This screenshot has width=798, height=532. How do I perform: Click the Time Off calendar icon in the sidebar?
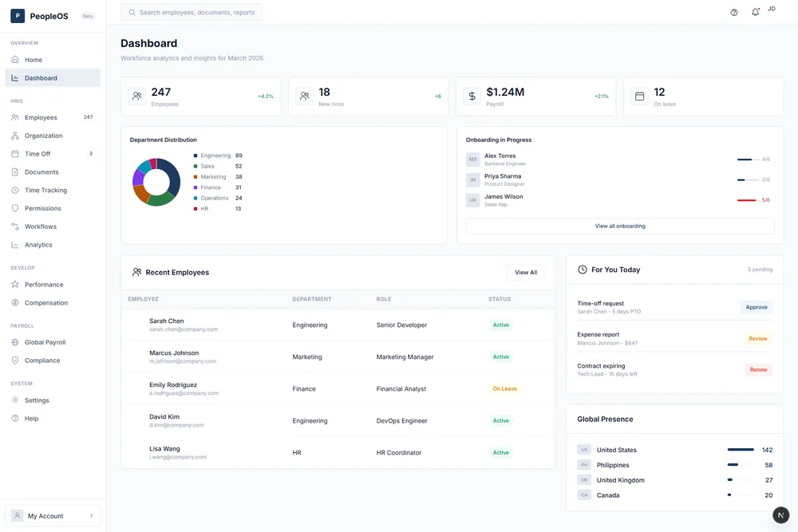point(15,154)
